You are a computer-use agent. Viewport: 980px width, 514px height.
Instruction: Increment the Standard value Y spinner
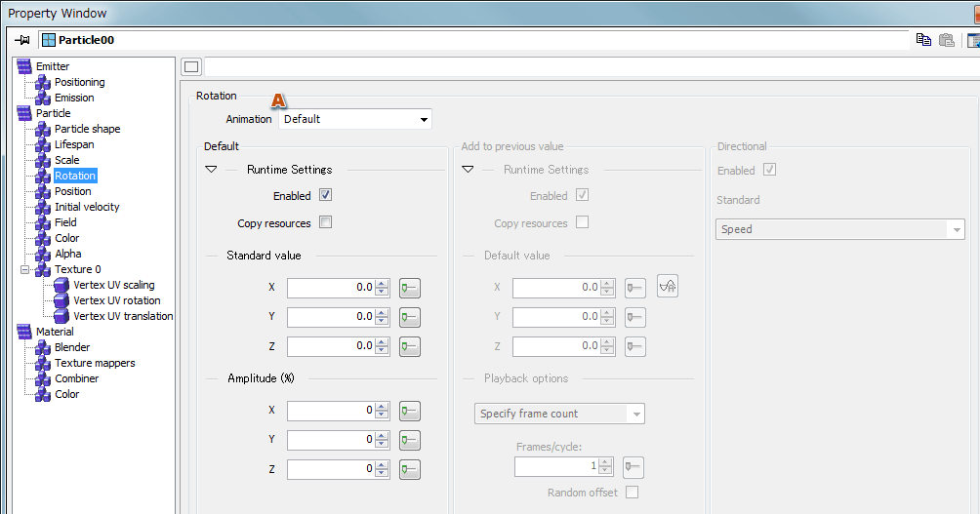pos(382,312)
